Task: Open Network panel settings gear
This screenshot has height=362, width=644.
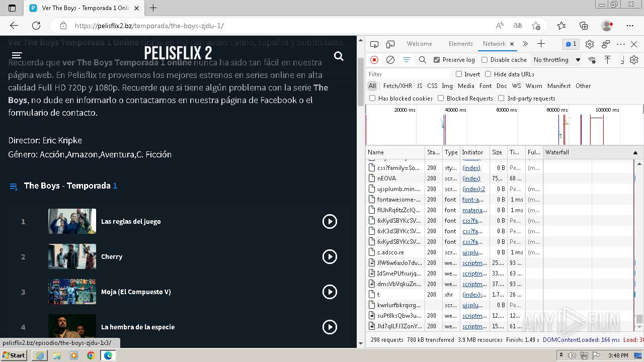Action: 634,60
